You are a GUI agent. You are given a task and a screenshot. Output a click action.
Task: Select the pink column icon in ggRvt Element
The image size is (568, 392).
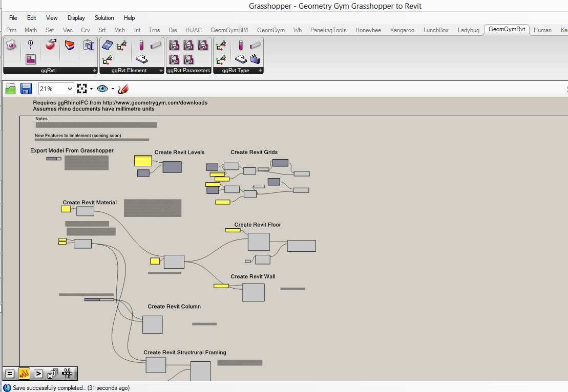tap(141, 45)
